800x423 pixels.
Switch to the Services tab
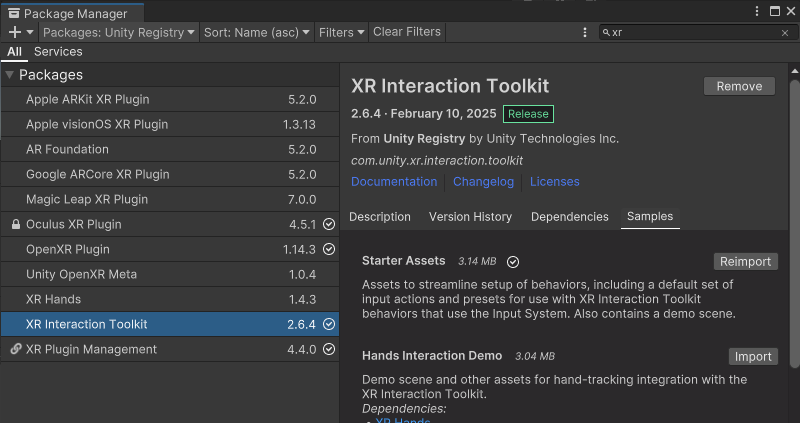58,52
